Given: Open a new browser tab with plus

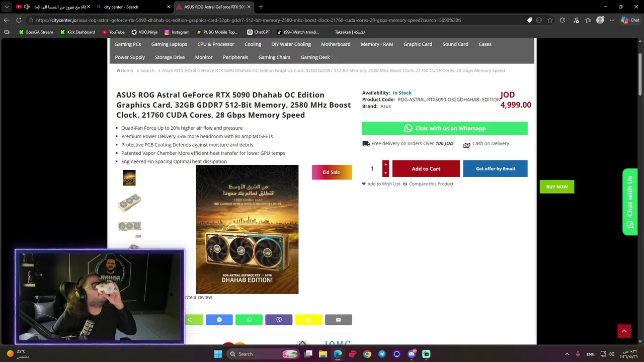Looking at the screenshot, I should pyautogui.click(x=261, y=7).
